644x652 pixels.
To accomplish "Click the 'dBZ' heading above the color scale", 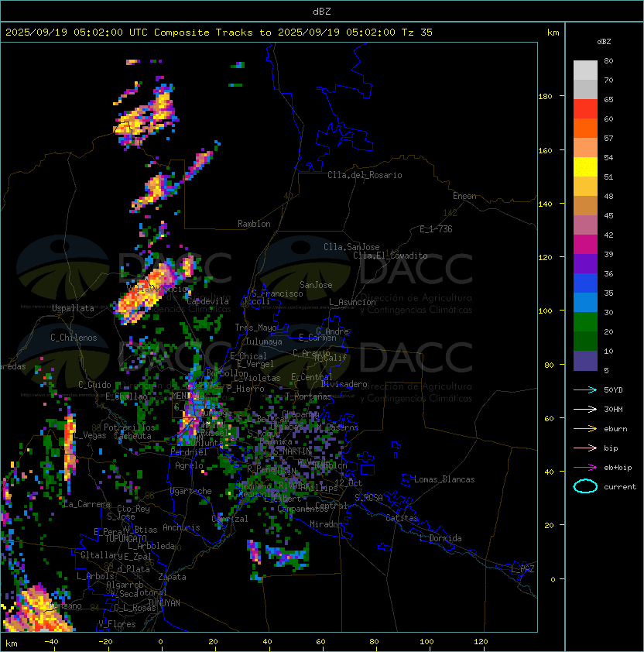I will click(x=604, y=42).
